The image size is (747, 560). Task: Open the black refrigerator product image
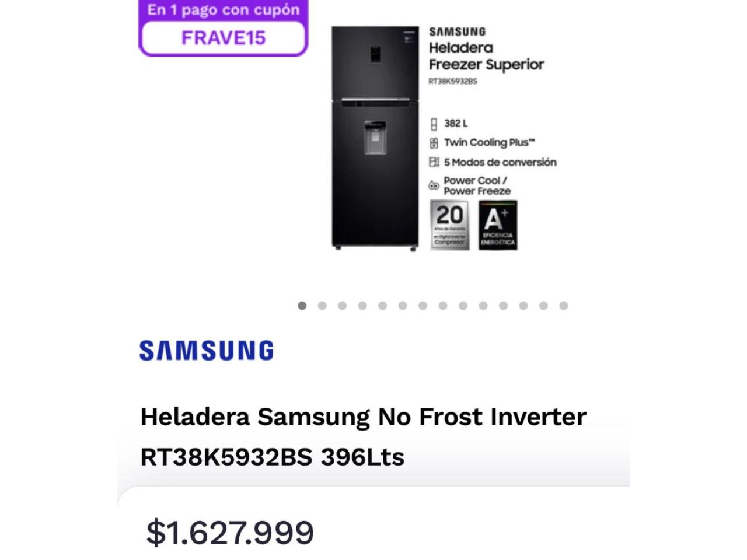(375, 138)
